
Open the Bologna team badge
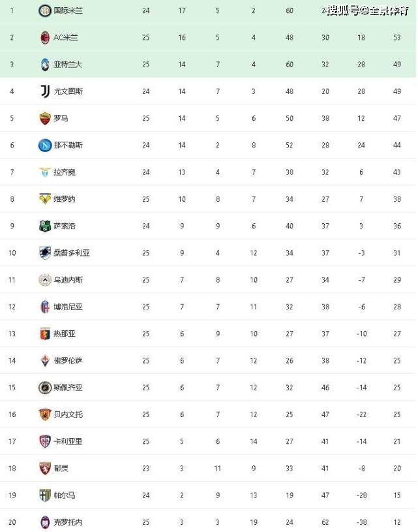tap(45, 307)
